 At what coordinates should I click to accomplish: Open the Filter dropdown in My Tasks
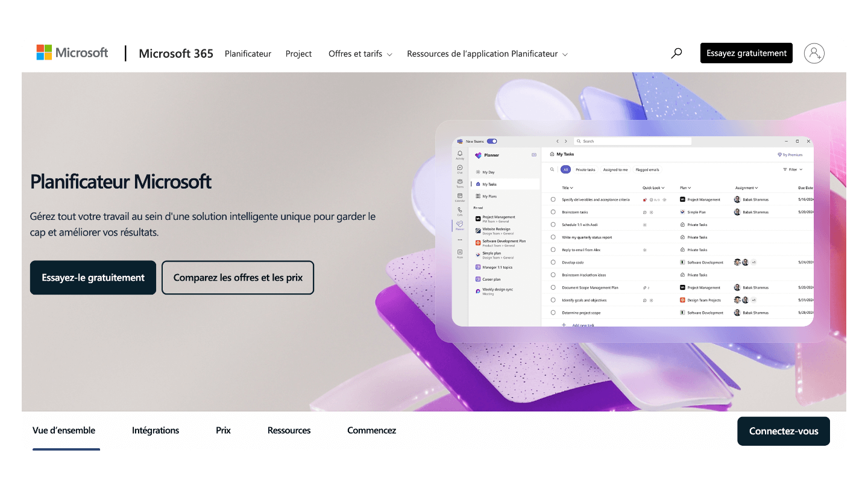point(793,170)
